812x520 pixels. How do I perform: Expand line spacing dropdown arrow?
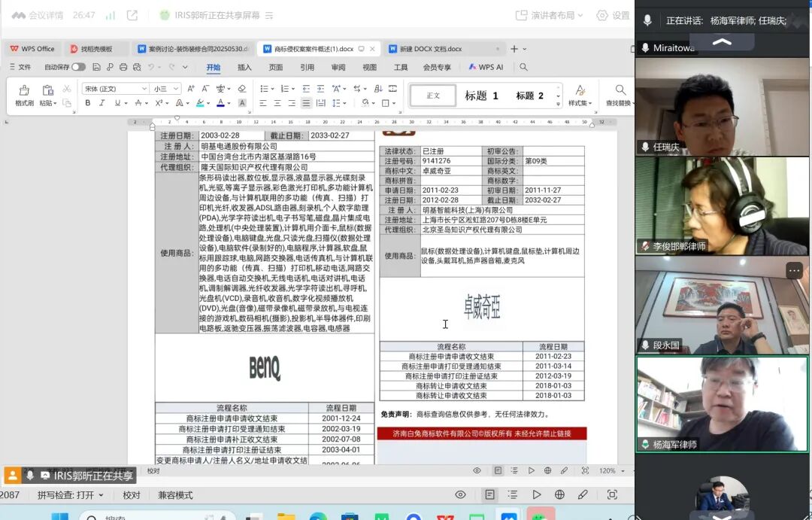(x=345, y=104)
